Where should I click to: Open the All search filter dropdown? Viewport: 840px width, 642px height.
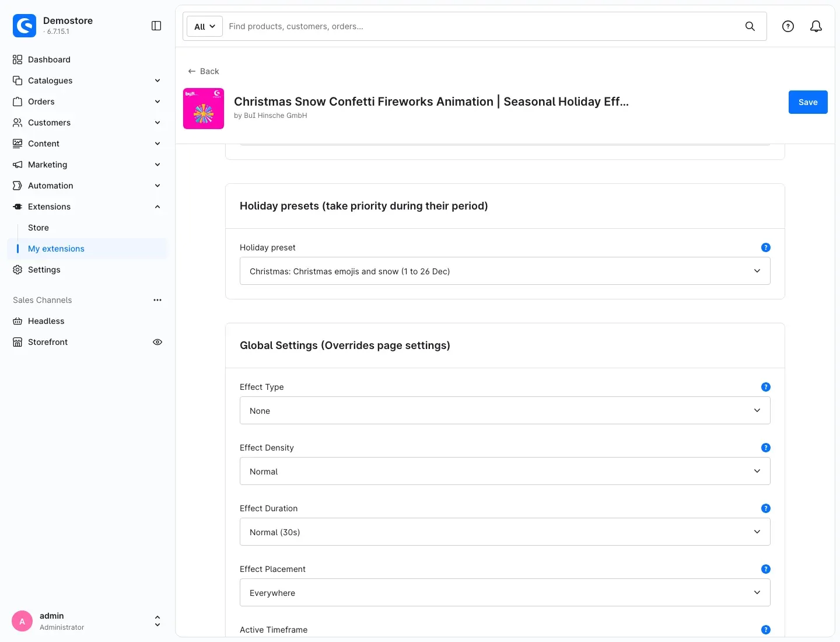[205, 26]
